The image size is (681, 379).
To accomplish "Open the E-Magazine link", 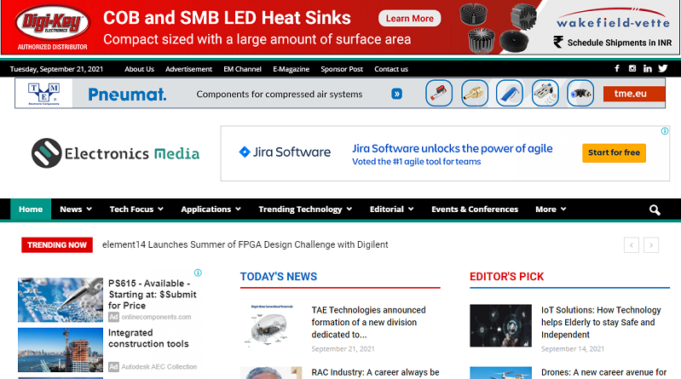I will click(291, 69).
